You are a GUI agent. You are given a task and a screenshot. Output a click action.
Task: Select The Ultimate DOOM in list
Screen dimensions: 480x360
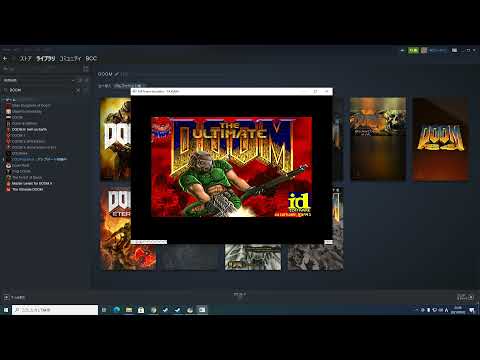pyautogui.click(x=27, y=189)
